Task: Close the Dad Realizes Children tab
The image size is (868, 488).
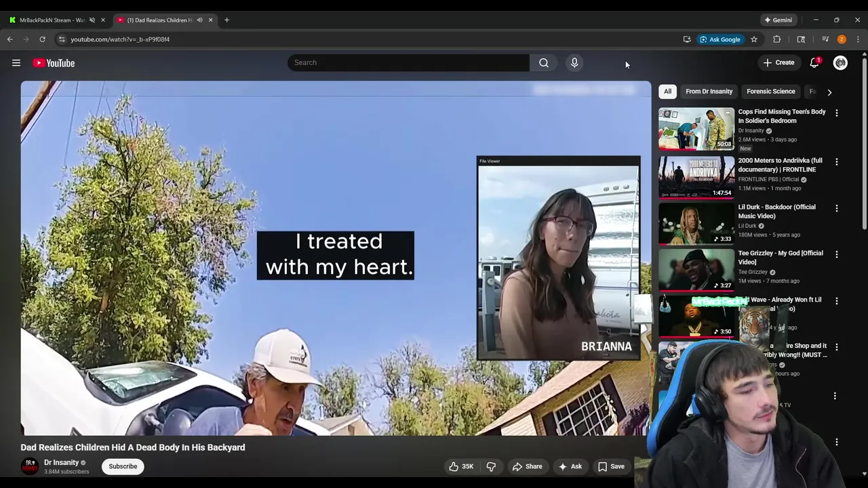Action: (210, 20)
